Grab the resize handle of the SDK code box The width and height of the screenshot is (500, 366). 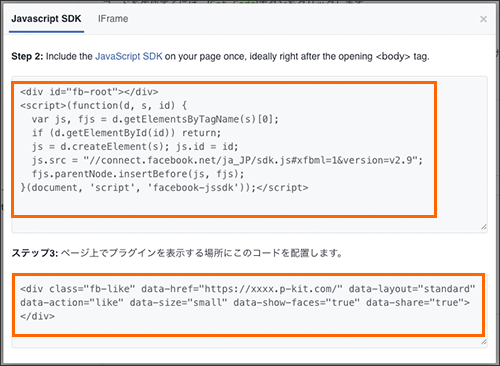coord(484,227)
